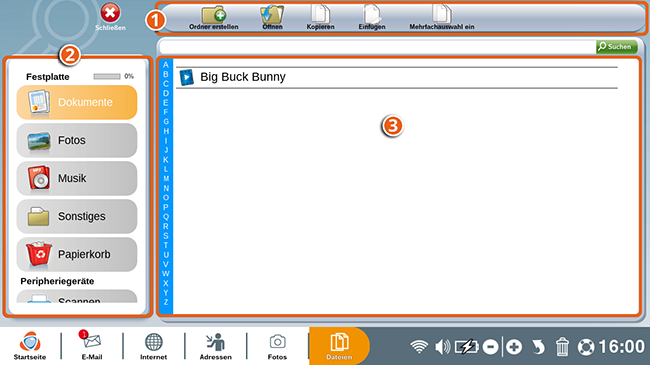Open the Sonstiges folder
Image resolution: width=650 pixels, height=365 pixels.
(x=77, y=216)
